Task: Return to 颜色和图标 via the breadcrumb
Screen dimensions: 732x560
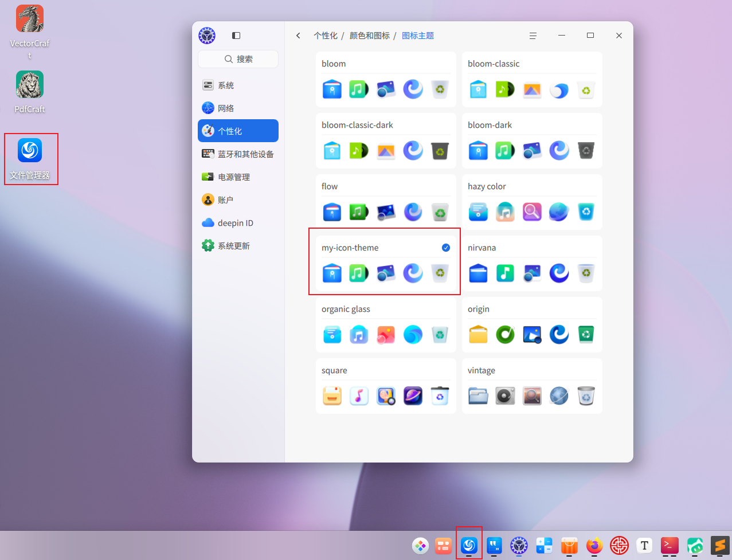Action: (370, 36)
